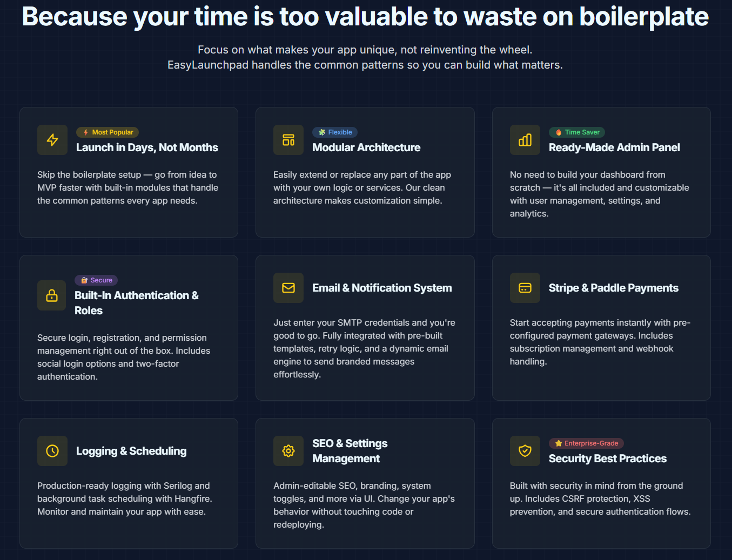Image resolution: width=732 pixels, height=560 pixels.
Task: Select the Modular Architecture layout icon
Action: [x=288, y=140]
